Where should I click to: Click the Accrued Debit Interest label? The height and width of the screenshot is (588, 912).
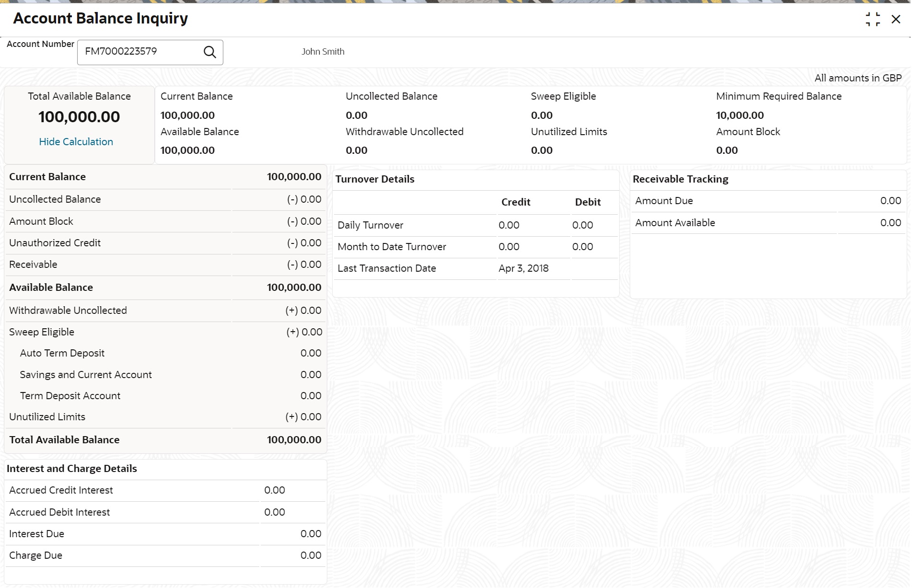[59, 512]
